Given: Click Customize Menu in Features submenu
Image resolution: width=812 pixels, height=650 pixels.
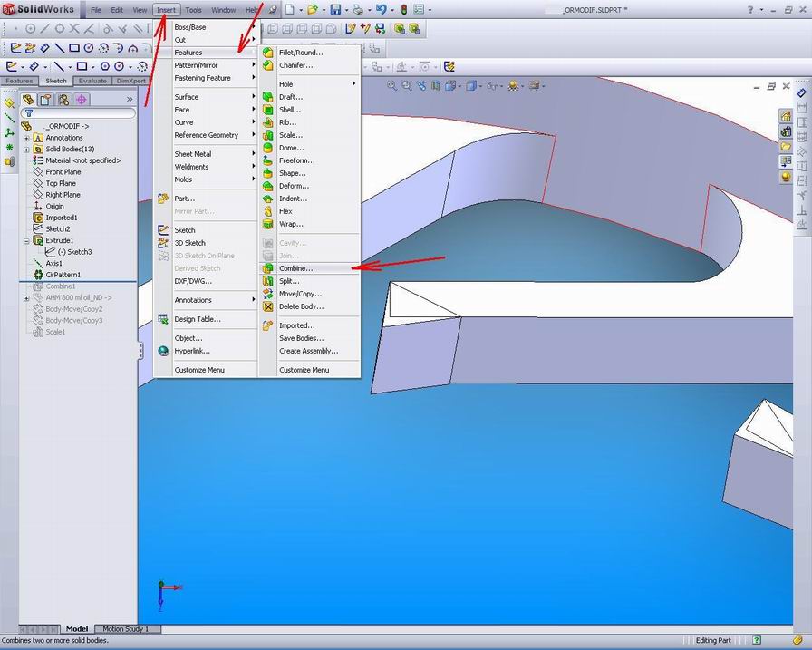Looking at the screenshot, I should (x=304, y=370).
